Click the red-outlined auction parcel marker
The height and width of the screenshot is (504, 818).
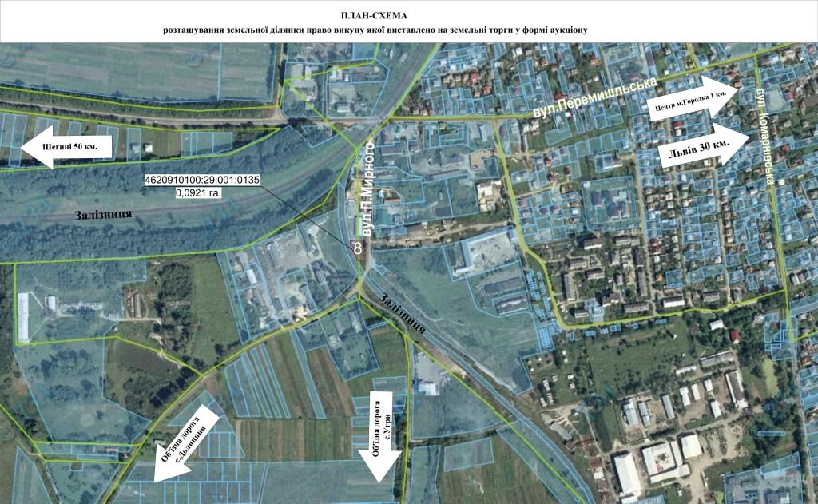[358, 247]
